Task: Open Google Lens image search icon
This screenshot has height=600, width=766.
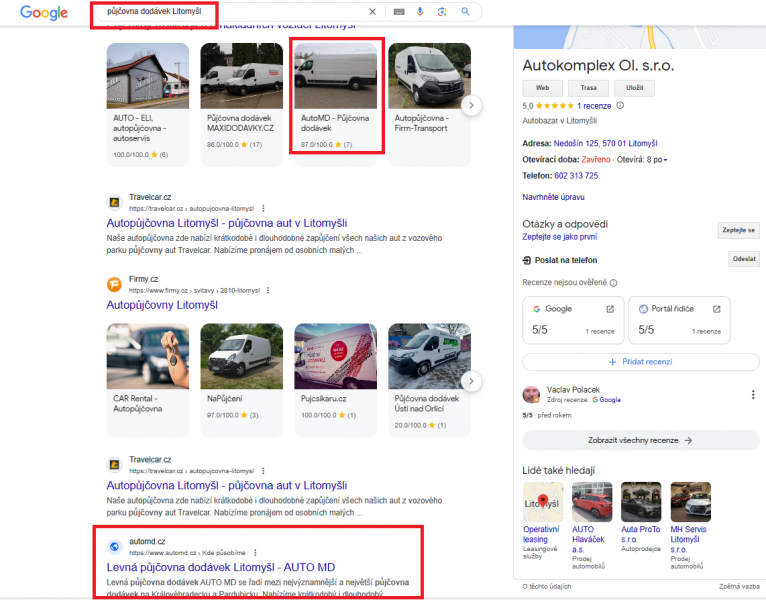Action: point(442,12)
